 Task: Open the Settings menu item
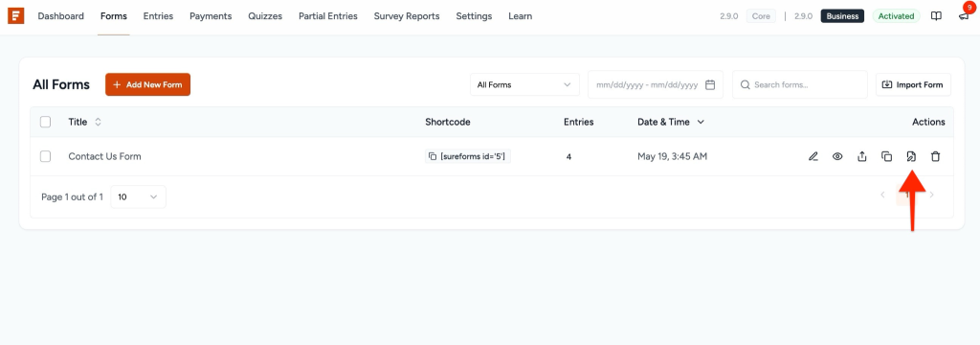point(474,16)
